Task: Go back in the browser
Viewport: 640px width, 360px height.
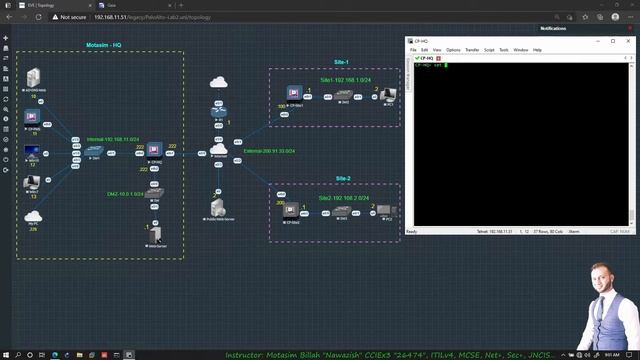Action: 9,17
